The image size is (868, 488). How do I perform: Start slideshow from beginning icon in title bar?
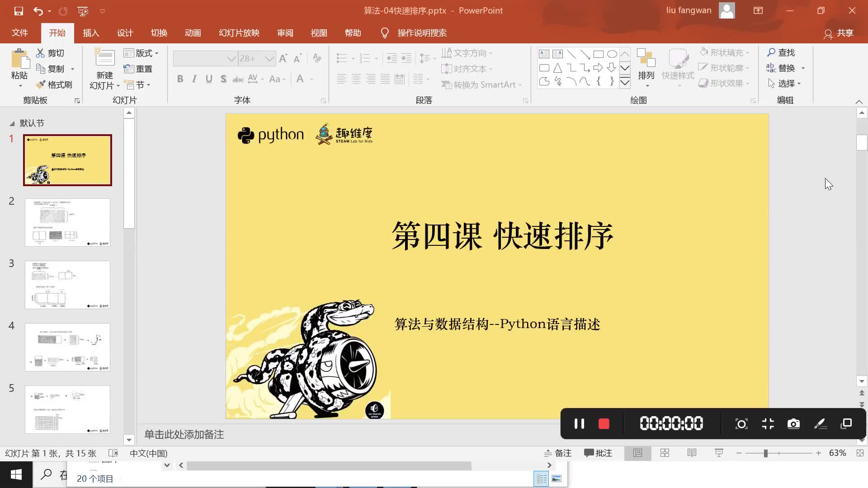point(83,11)
